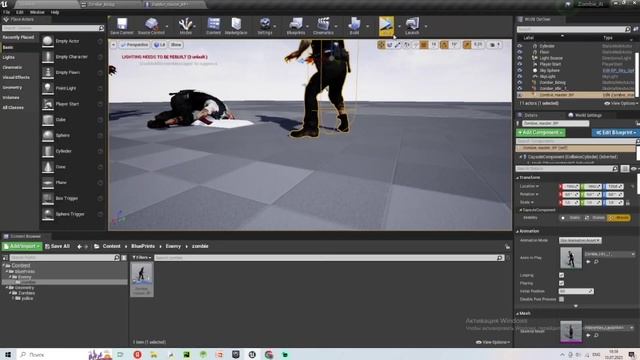Screen dimensions: 640x360
Task: Click the Build toolbar icon
Action: [x=354, y=26]
